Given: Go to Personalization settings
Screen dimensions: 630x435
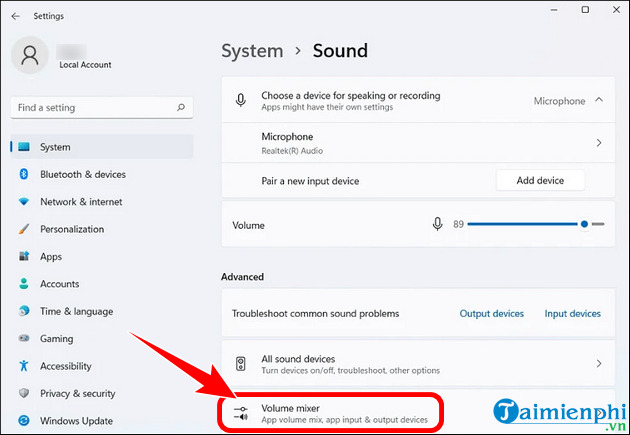Looking at the screenshot, I should click(102, 229).
